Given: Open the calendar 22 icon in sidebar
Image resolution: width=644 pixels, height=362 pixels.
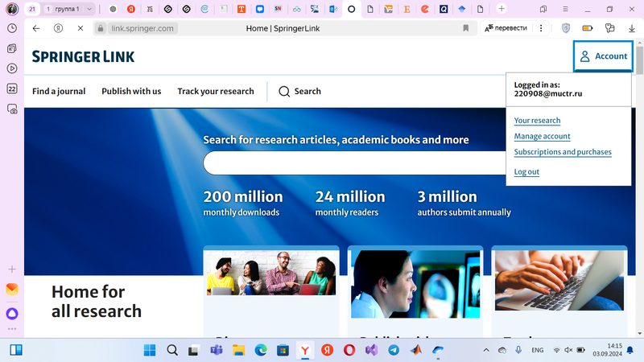Looking at the screenshot, I should click(12, 88).
